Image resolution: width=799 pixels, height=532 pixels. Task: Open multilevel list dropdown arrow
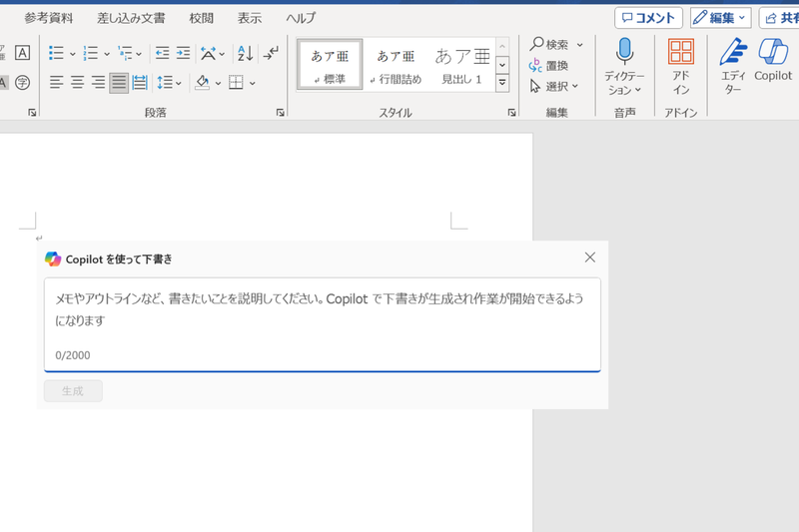pos(139,54)
